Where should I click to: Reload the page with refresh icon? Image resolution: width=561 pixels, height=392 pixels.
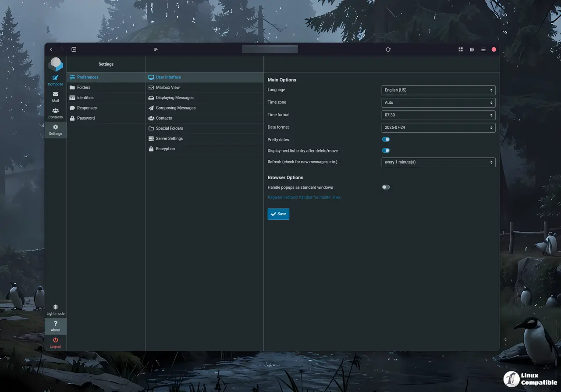point(388,49)
